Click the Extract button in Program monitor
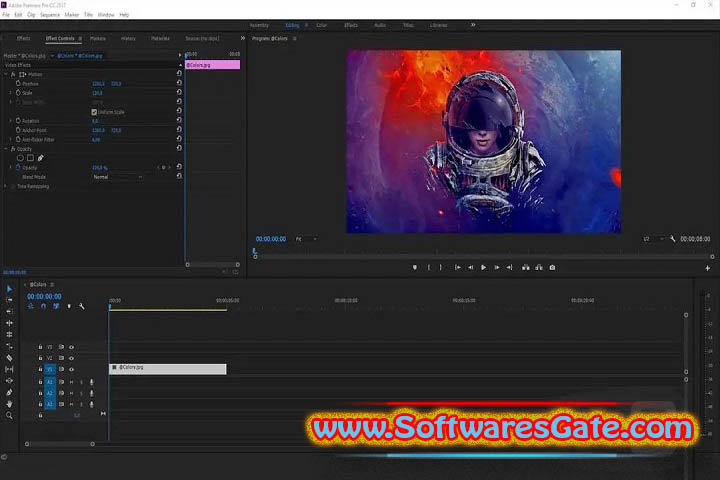Screen dimensions: 720x480 [x=539, y=267]
